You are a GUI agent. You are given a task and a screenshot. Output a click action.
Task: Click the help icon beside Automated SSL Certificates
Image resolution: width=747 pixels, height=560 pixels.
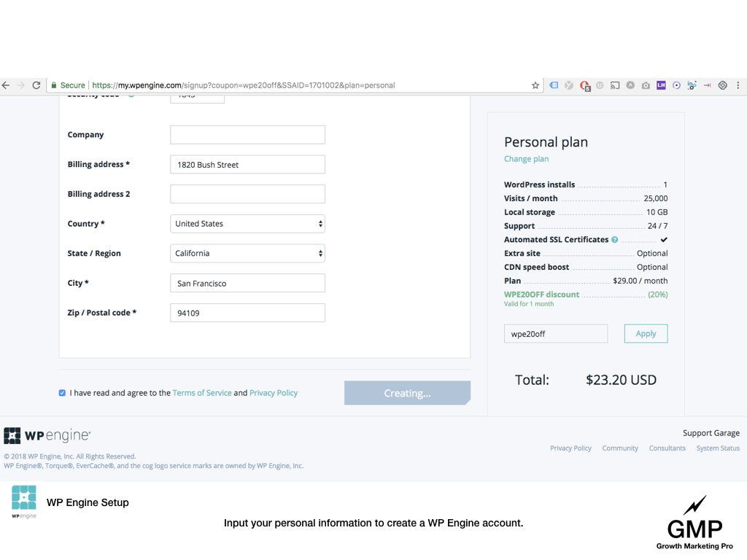point(614,239)
